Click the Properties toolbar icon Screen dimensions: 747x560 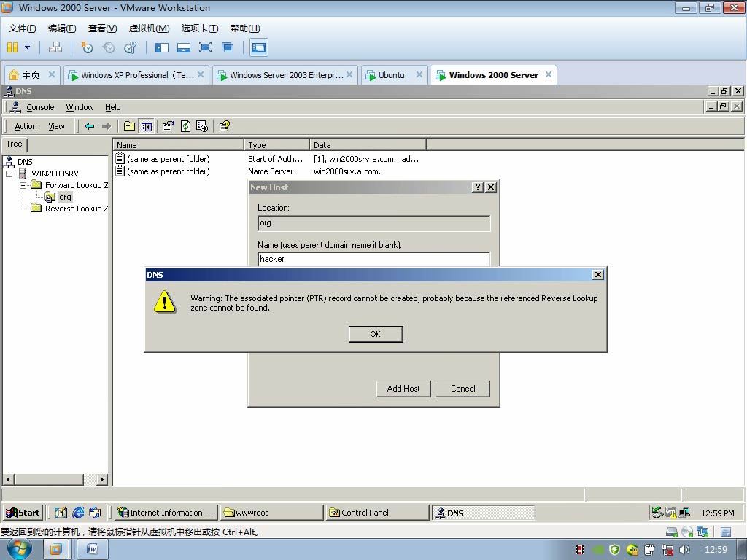[169, 126]
